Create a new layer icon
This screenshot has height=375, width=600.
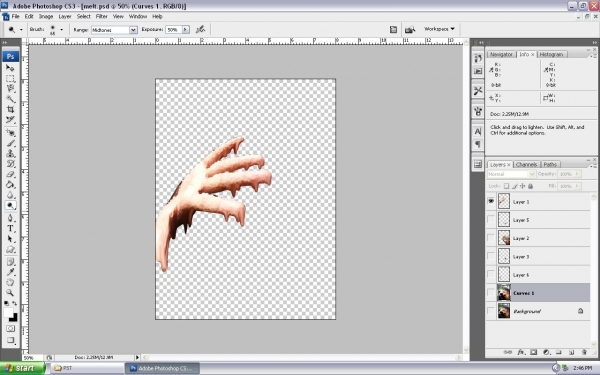click(571, 352)
